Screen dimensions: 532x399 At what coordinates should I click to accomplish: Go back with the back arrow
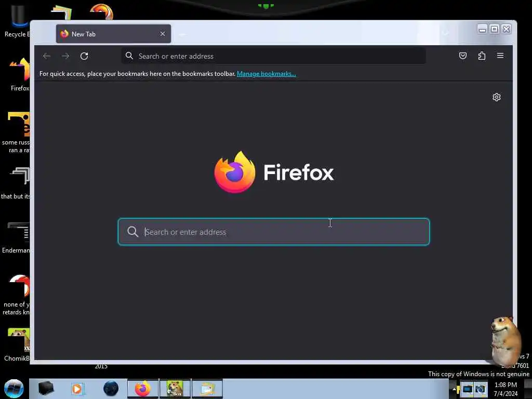(x=46, y=56)
